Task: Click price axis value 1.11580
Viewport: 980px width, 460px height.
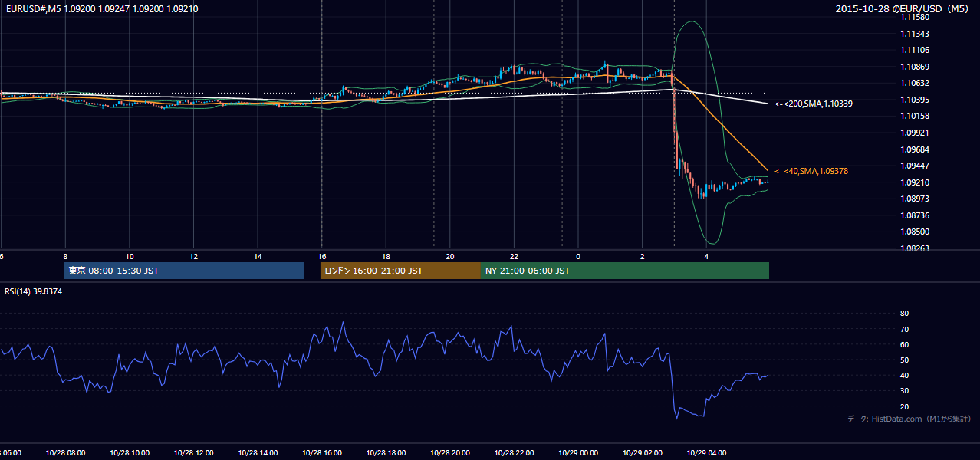Action: 914,17
